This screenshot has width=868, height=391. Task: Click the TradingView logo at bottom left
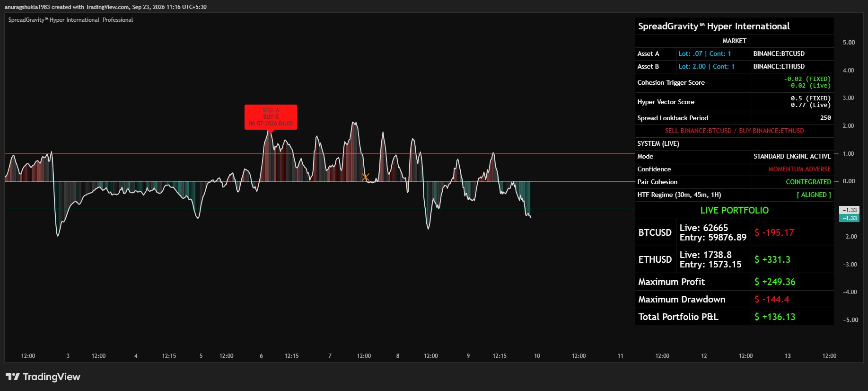tap(43, 377)
